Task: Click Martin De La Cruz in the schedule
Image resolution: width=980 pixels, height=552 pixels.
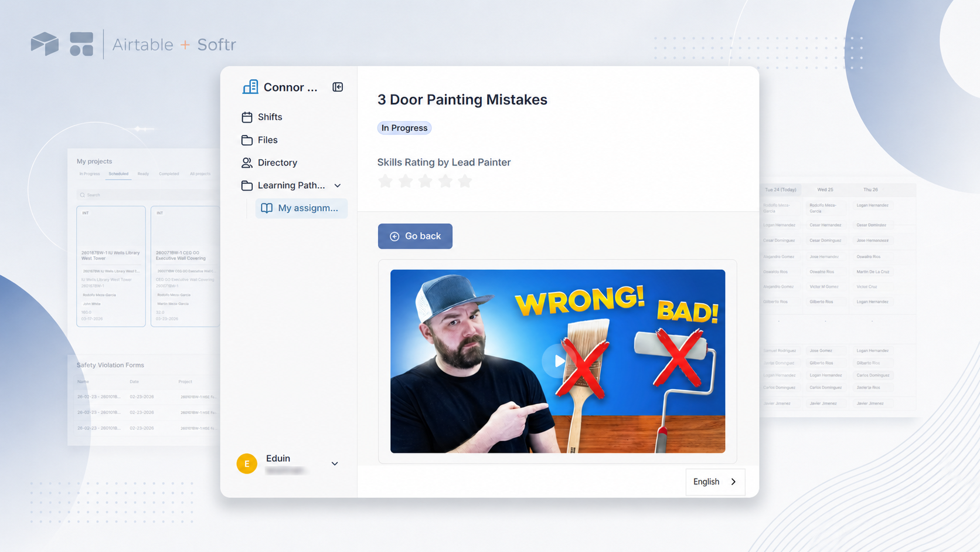Action: pyautogui.click(x=873, y=272)
